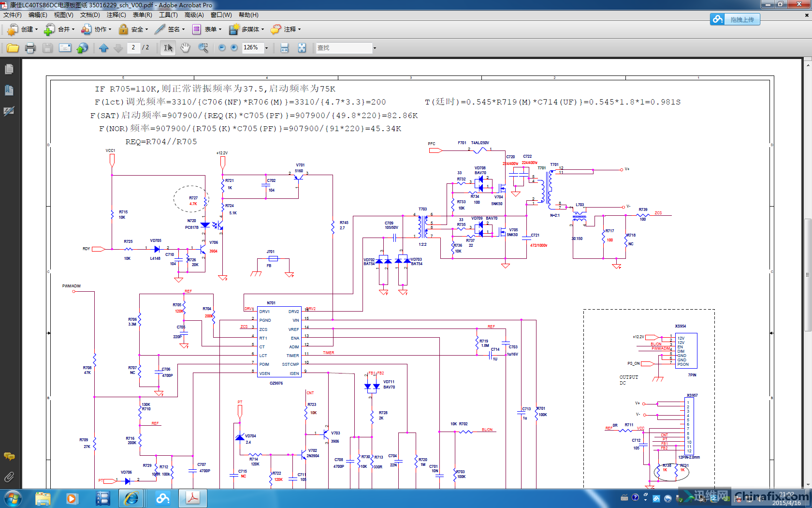Click the blue help icon in system tray
Screen dimensions: 812x508
point(635,498)
